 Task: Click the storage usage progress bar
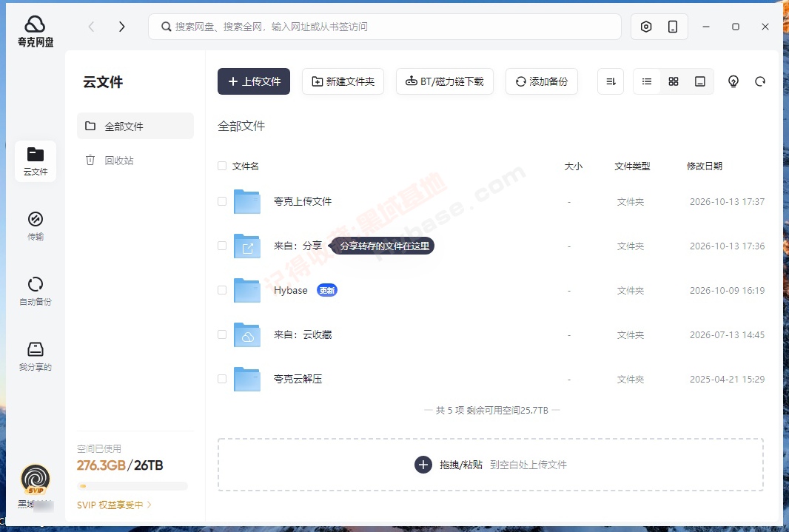click(132, 486)
